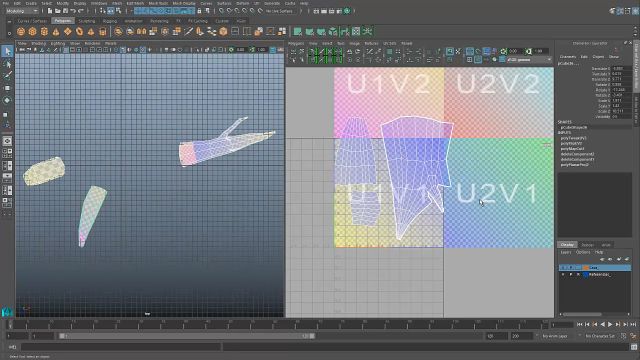640x360 pixels.
Task: Click the Open Scene folder icon
Action: 58,11
